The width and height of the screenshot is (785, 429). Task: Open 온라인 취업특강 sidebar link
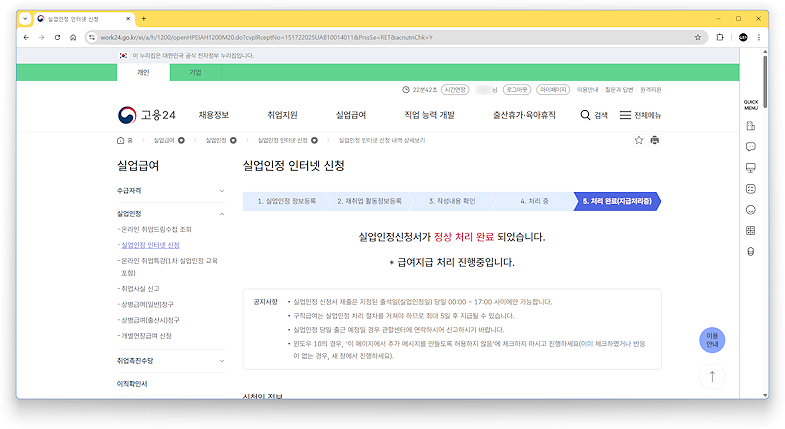coord(169,267)
